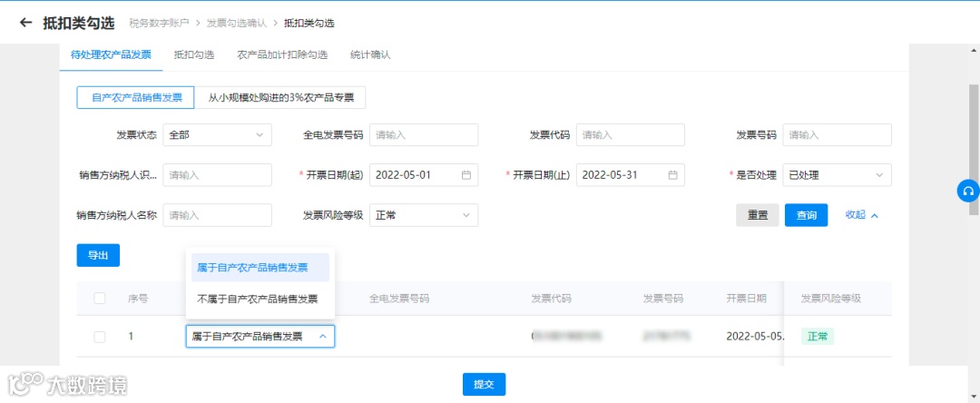Focus the 发票代码 input field
Image resolution: width=980 pixels, height=403 pixels.
(x=631, y=135)
